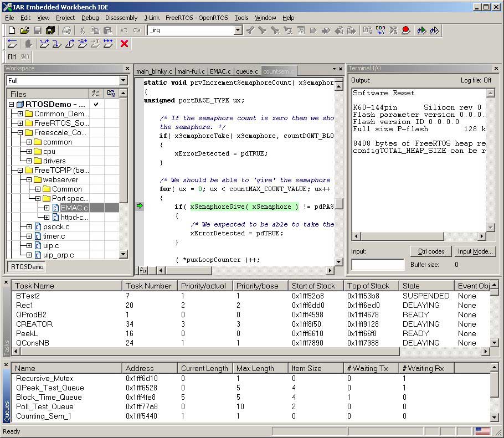504x438 pixels.
Task: Open the editor tab list dropdown arrow
Action: pos(334,69)
